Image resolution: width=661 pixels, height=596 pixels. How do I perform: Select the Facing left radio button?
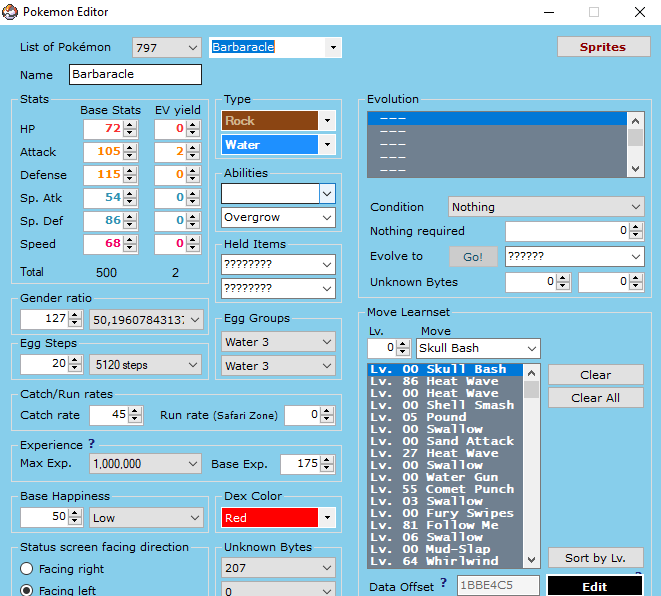27,590
